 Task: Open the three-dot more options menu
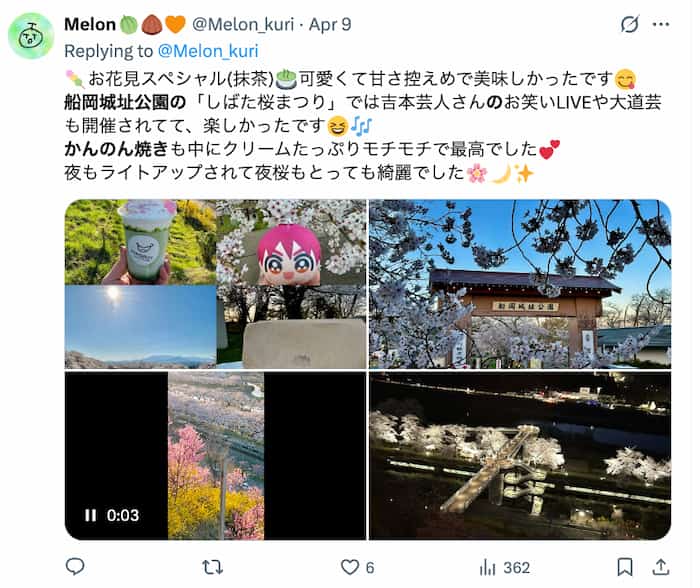click(661, 24)
